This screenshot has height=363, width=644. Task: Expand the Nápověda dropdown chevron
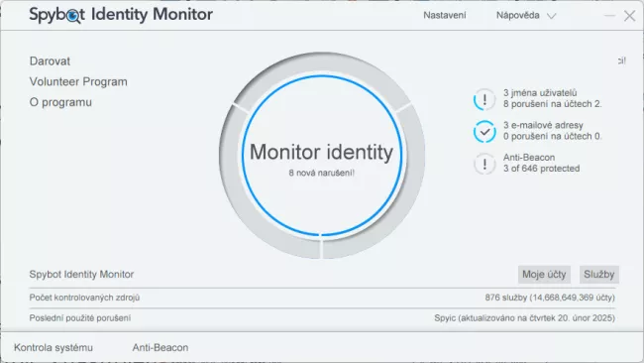pyautogui.click(x=552, y=16)
